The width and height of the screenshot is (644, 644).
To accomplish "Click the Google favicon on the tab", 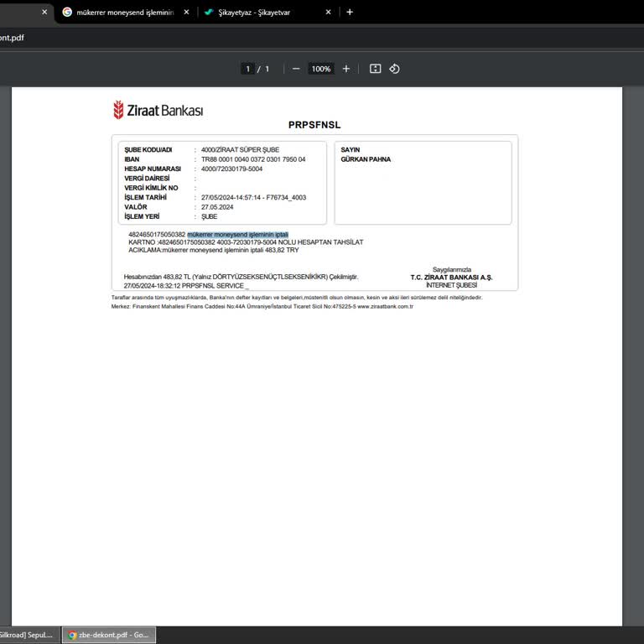I will (x=67, y=13).
